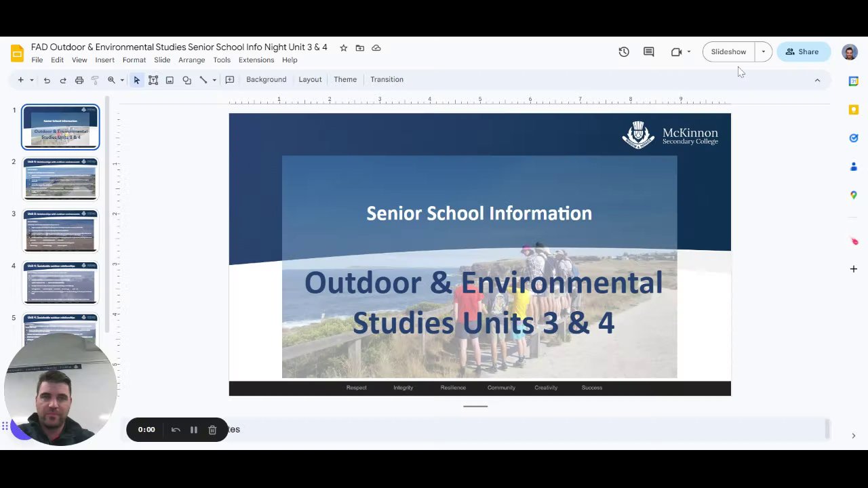Redo the action in the toolbar

63,80
